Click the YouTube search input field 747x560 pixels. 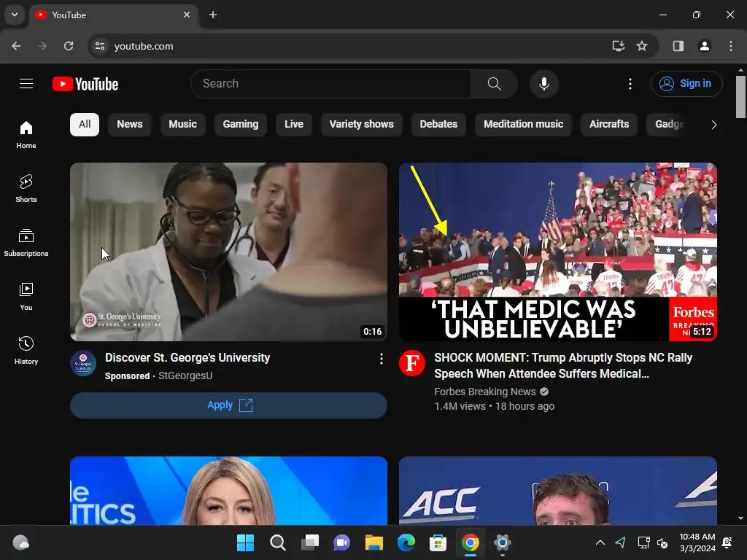click(331, 84)
